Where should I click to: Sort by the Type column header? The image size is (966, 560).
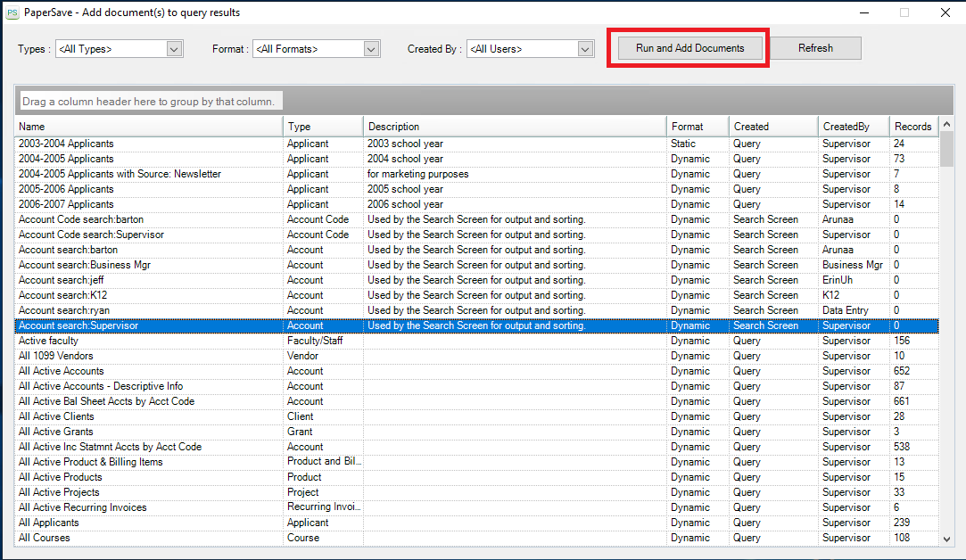click(323, 127)
